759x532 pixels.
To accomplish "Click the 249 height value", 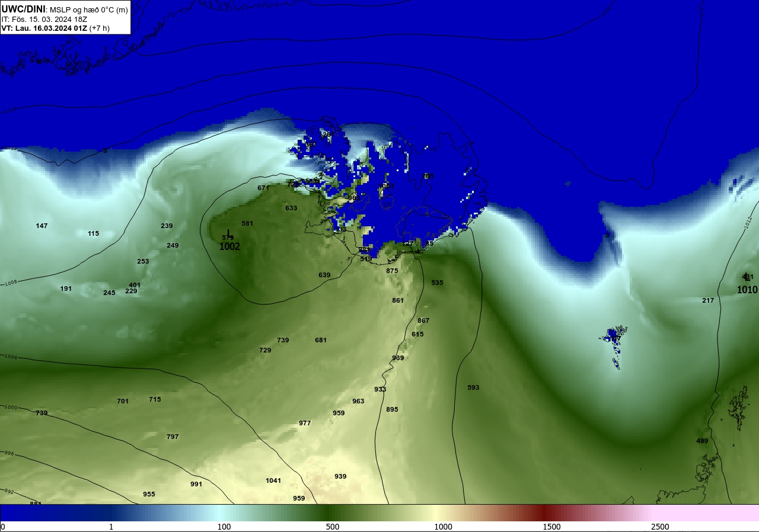I will [x=173, y=245].
